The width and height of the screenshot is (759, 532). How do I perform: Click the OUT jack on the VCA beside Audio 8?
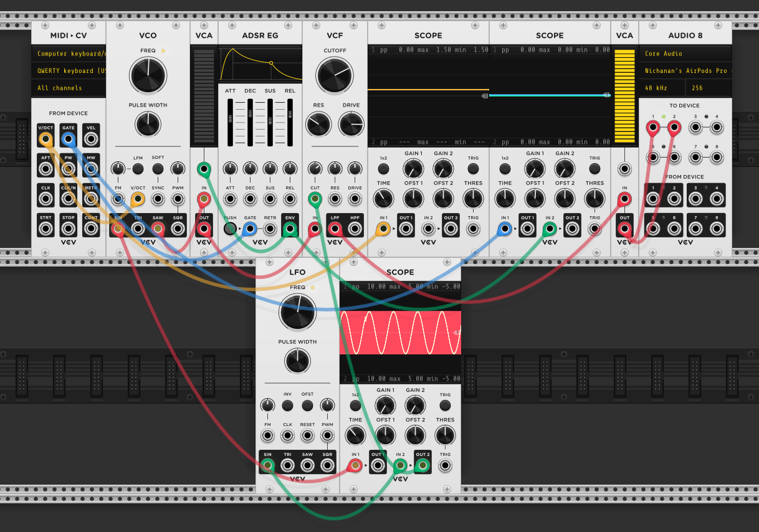(624, 229)
